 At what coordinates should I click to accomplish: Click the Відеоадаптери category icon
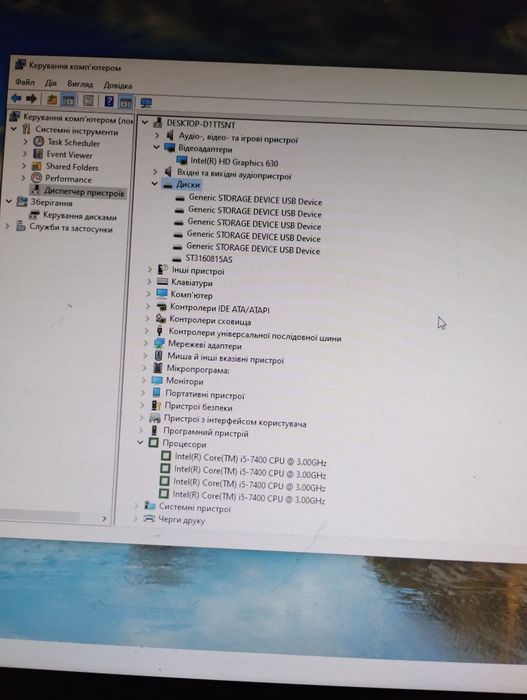point(170,147)
